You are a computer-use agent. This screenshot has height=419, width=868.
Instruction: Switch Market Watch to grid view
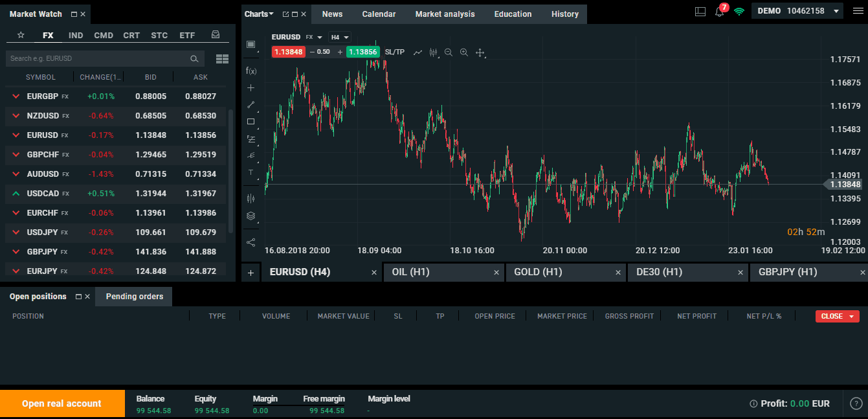point(222,59)
